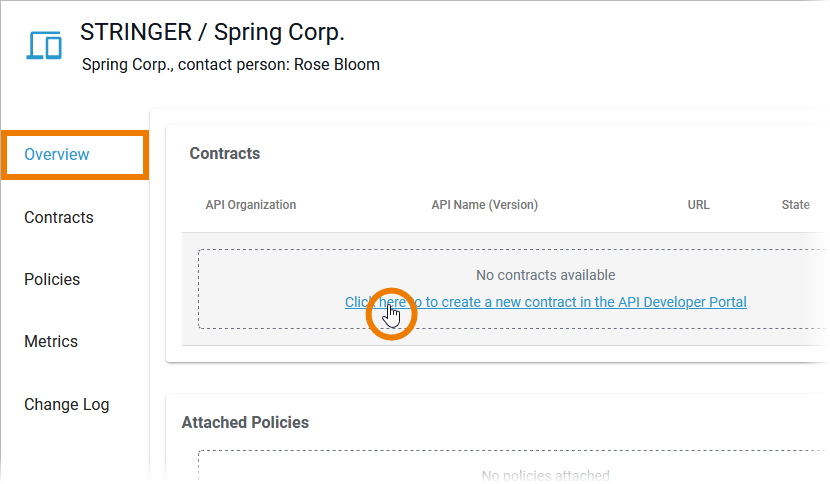Click the Attached Policies section heading
The image size is (830, 484).
245,422
